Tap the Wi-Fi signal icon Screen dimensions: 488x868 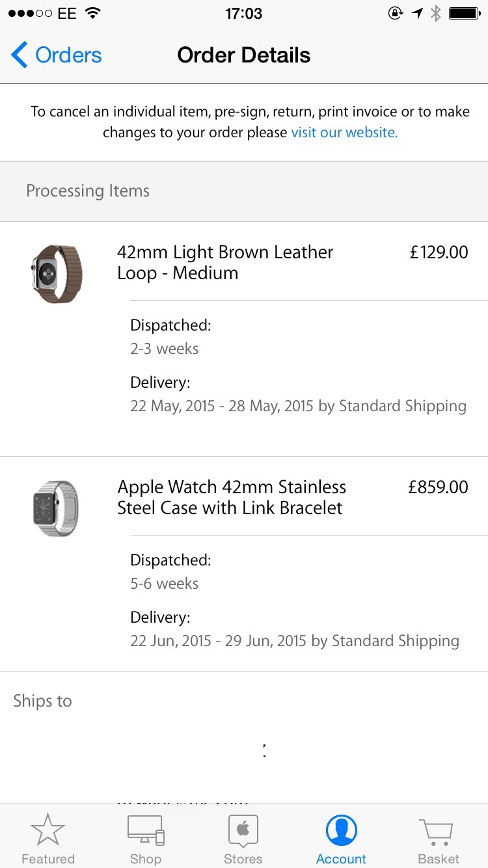[93, 13]
